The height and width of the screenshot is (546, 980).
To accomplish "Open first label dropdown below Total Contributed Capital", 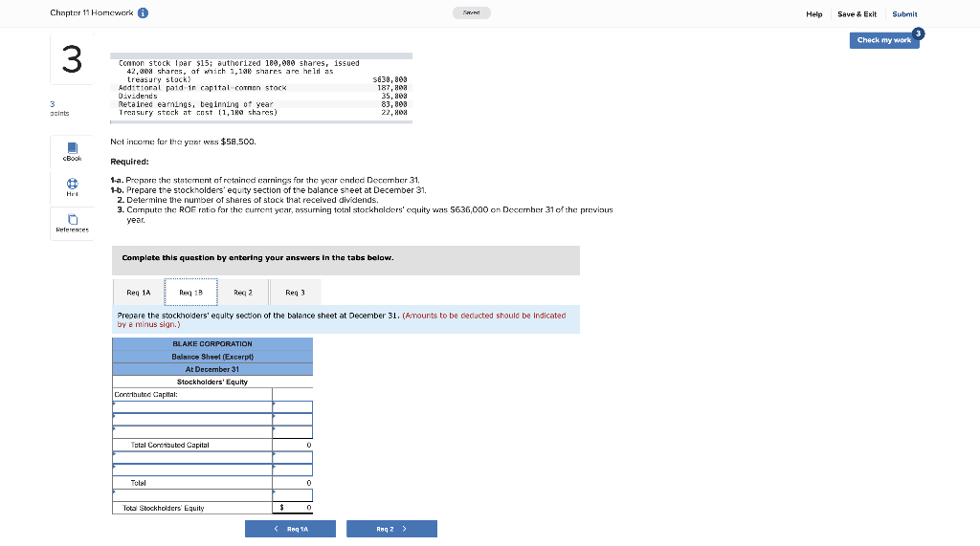I will (x=192, y=457).
